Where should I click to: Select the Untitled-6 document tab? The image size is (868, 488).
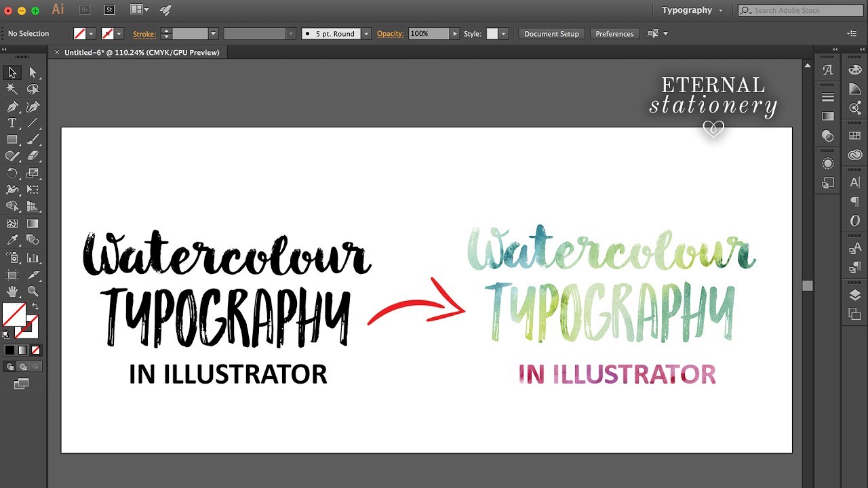point(142,52)
